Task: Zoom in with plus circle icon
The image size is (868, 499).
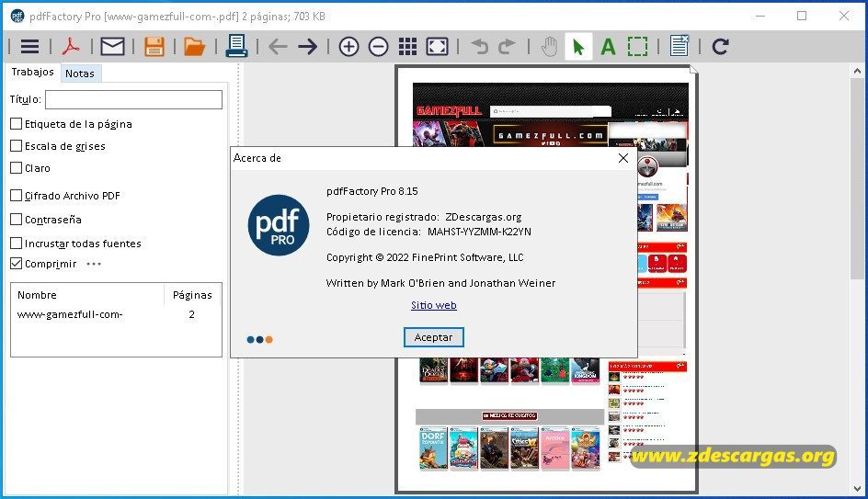Action: pos(348,47)
